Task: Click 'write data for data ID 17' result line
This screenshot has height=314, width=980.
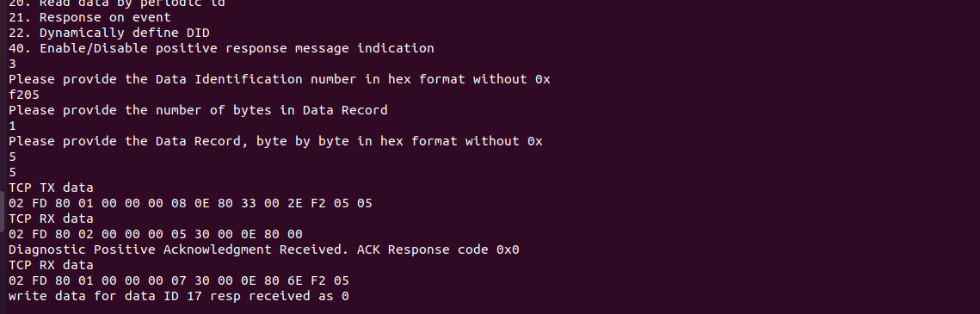Action: 179,296
